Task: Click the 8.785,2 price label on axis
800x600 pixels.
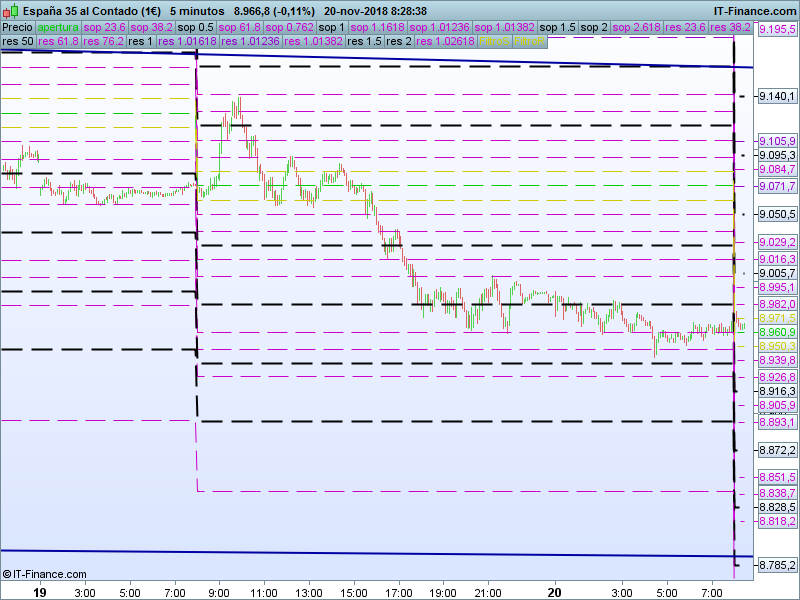Action: pyautogui.click(x=777, y=566)
